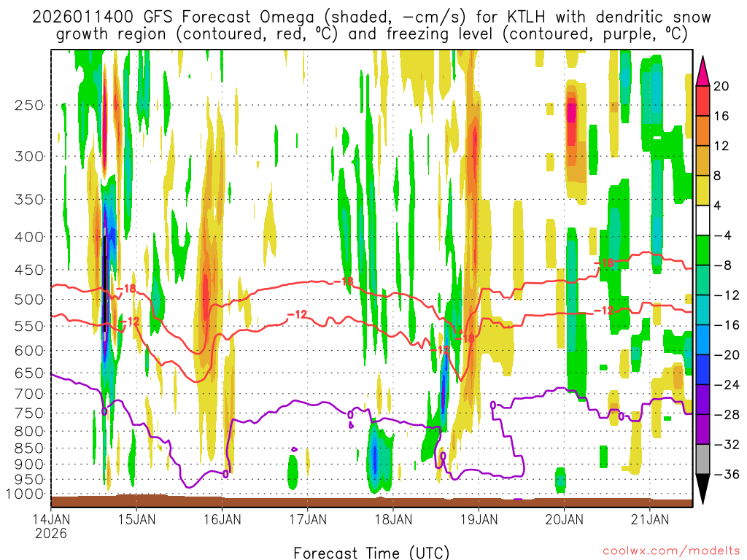The height and width of the screenshot is (560, 747).
Task: Click the 2026 year label below 14JAN
Action: 51,533
